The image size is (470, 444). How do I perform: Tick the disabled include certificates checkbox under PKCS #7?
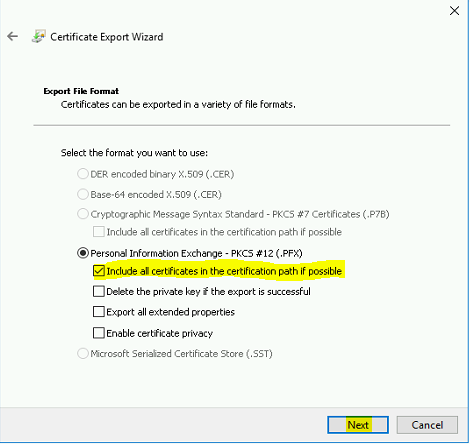(99, 232)
